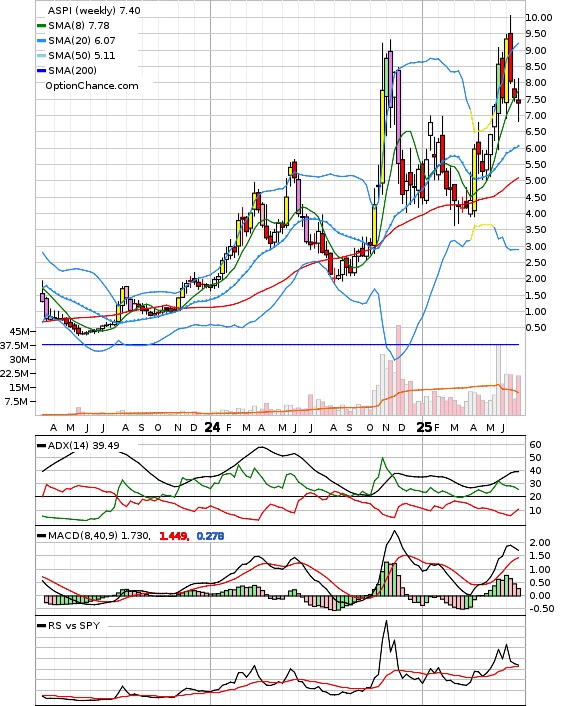Click the blue 0.278 MACD histogram value
Viewport: 566px width, 706px height.
point(210,536)
